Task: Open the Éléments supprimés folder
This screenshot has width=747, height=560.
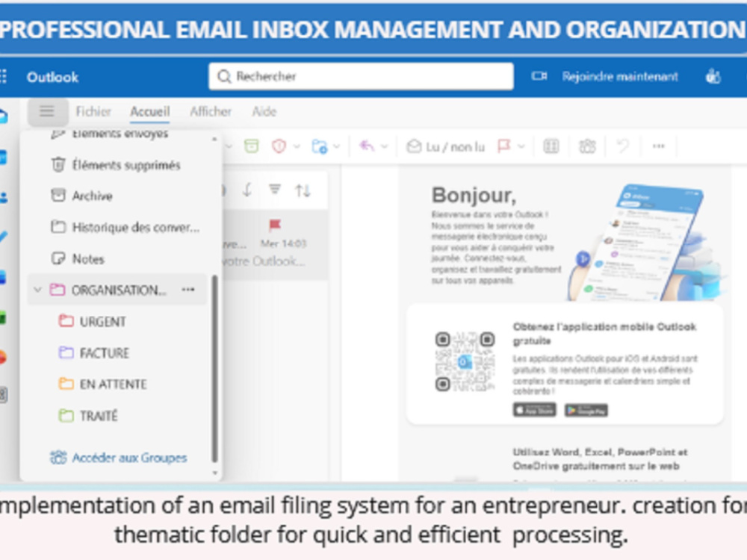Action: click(119, 165)
